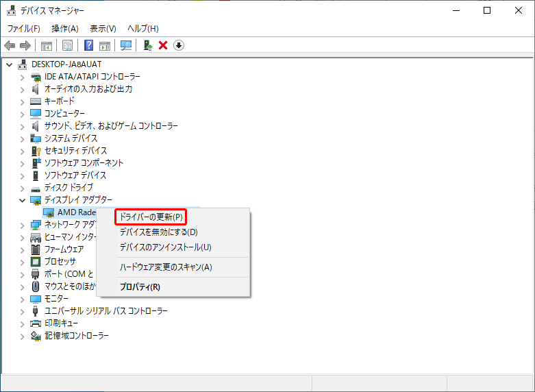
Task: Select the 記憶域コントローラー label
Action: pos(77,336)
